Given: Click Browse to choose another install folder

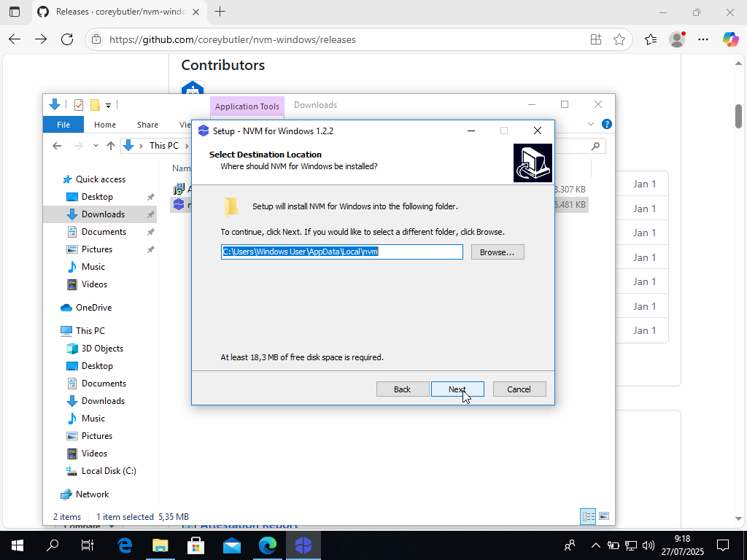Looking at the screenshot, I should click(498, 252).
